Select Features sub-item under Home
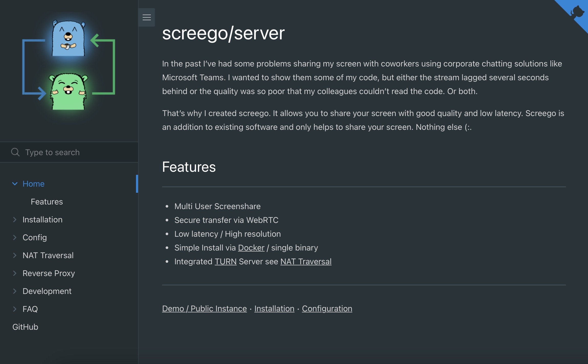The width and height of the screenshot is (588, 364). [47, 202]
